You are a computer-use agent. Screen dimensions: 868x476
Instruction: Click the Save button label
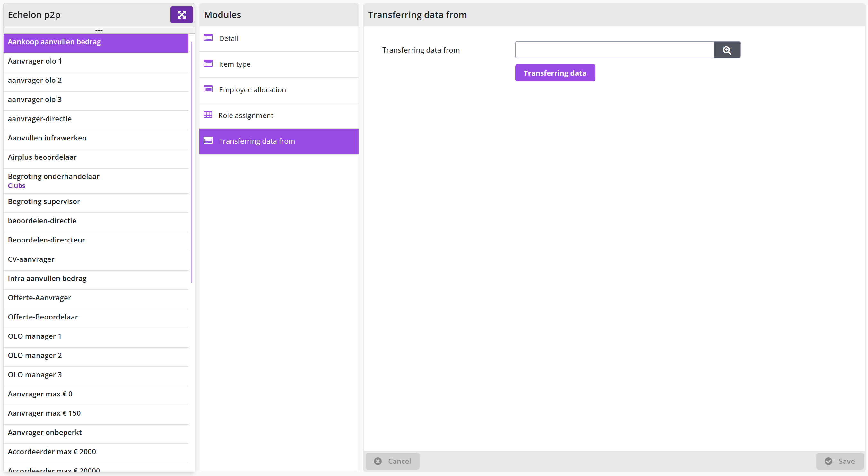pyautogui.click(x=846, y=461)
